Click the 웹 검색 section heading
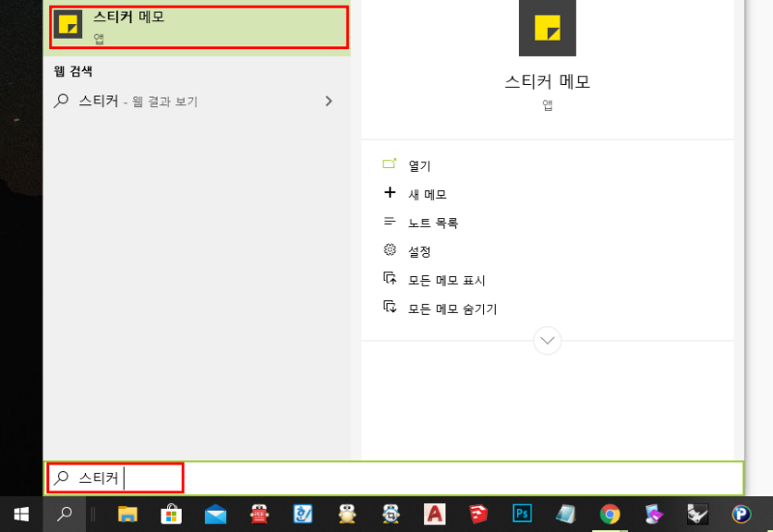Image resolution: width=773 pixels, height=532 pixels. [73, 71]
